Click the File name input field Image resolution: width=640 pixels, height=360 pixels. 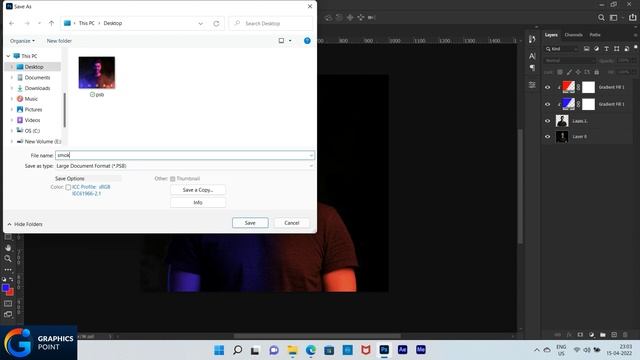(x=184, y=155)
